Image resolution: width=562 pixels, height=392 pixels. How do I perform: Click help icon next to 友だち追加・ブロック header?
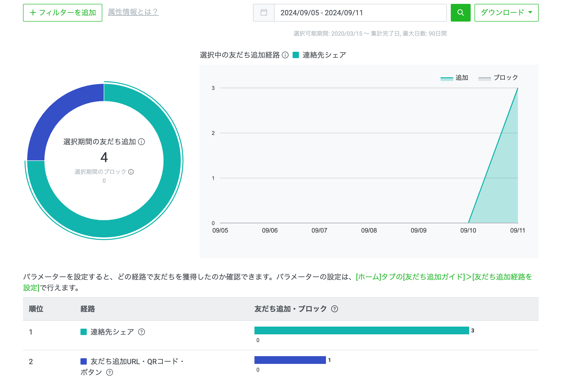pos(334,309)
